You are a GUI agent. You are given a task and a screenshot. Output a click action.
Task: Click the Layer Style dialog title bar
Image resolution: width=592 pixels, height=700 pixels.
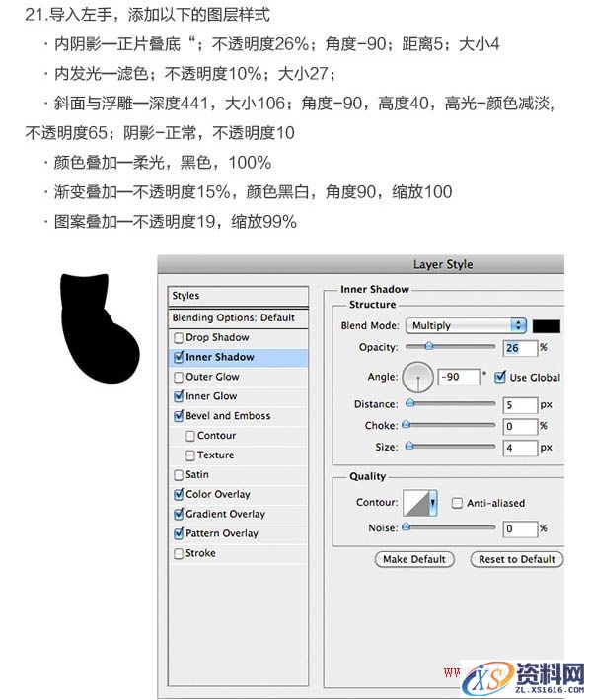361,265
